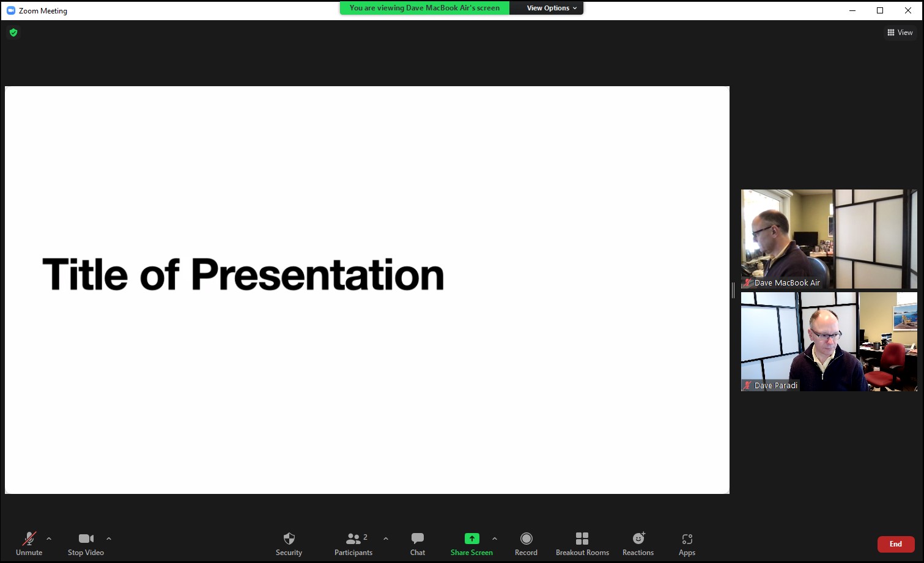Viewport: 924px width, 563px height.
Task: Open Breakout Rooms
Action: [582, 543]
